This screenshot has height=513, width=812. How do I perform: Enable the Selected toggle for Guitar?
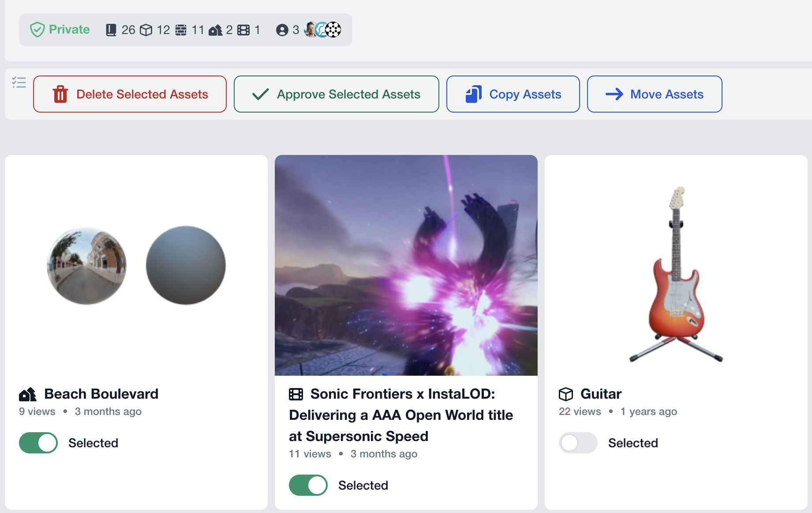click(578, 443)
